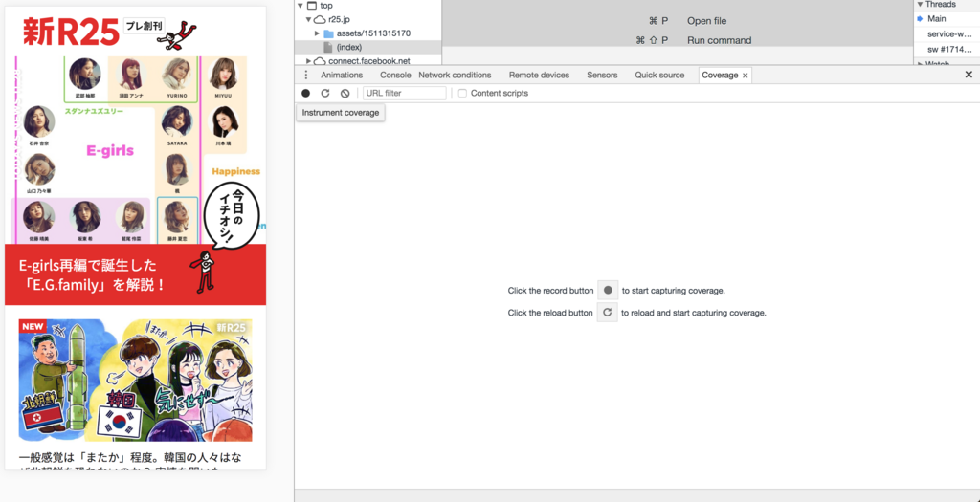
Task: Click the プレ創刊 badge
Action: click(x=144, y=26)
